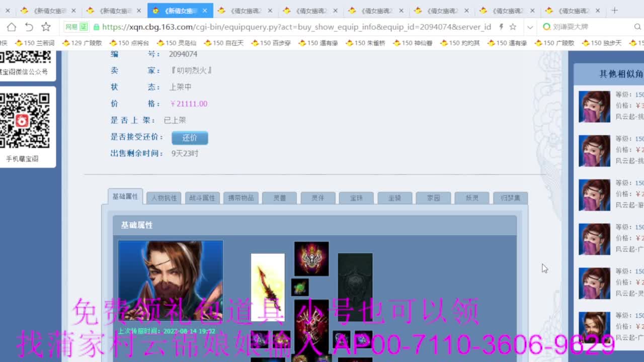This screenshot has width=644, height=362.
Task: Go to the 妖灵 tab
Action: coord(472,198)
